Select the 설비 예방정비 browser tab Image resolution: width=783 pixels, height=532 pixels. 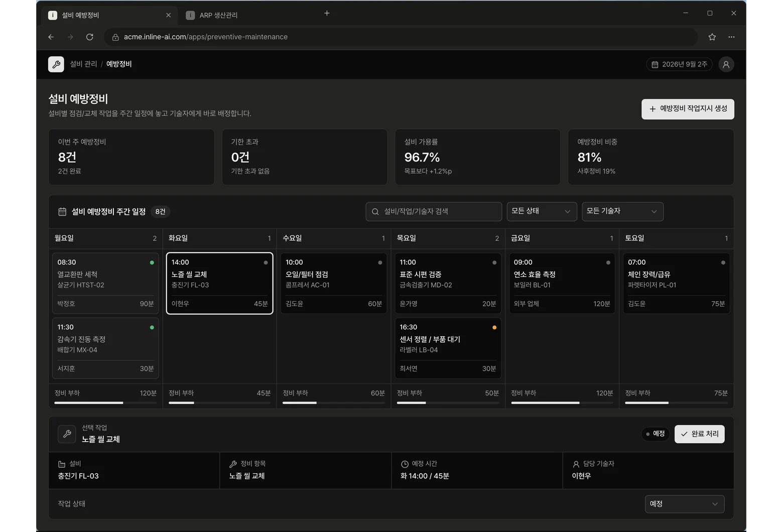coord(110,15)
